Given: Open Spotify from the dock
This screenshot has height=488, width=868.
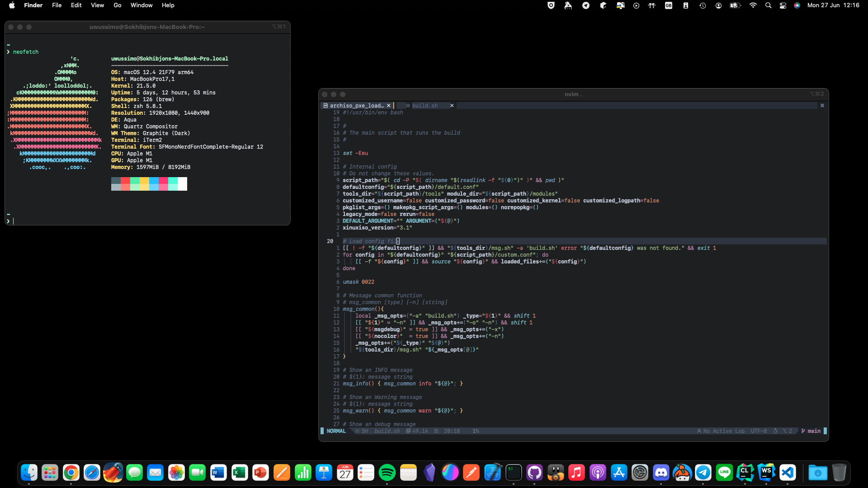Looking at the screenshot, I should 387,473.
